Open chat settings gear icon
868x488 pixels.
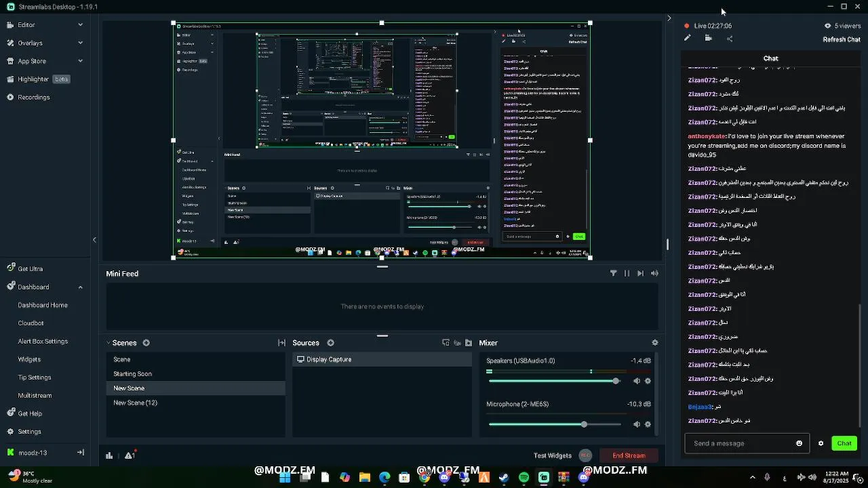pos(821,443)
